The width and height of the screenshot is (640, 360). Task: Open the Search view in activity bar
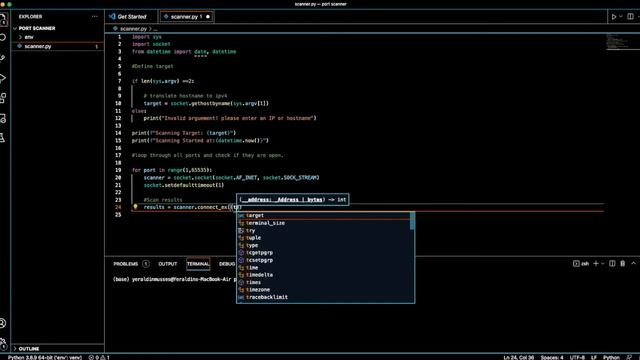tap(3, 38)
